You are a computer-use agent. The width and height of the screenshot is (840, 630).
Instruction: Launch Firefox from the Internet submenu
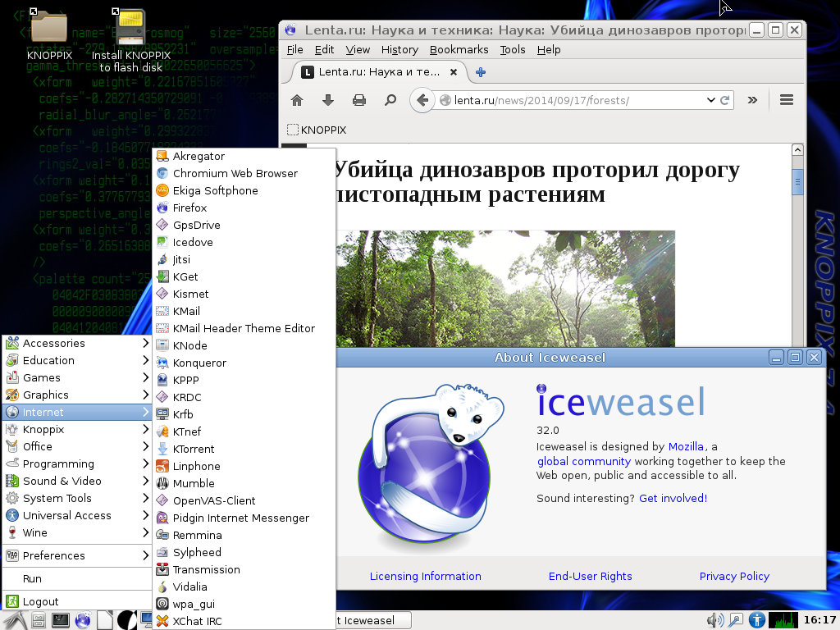[244, 208]
